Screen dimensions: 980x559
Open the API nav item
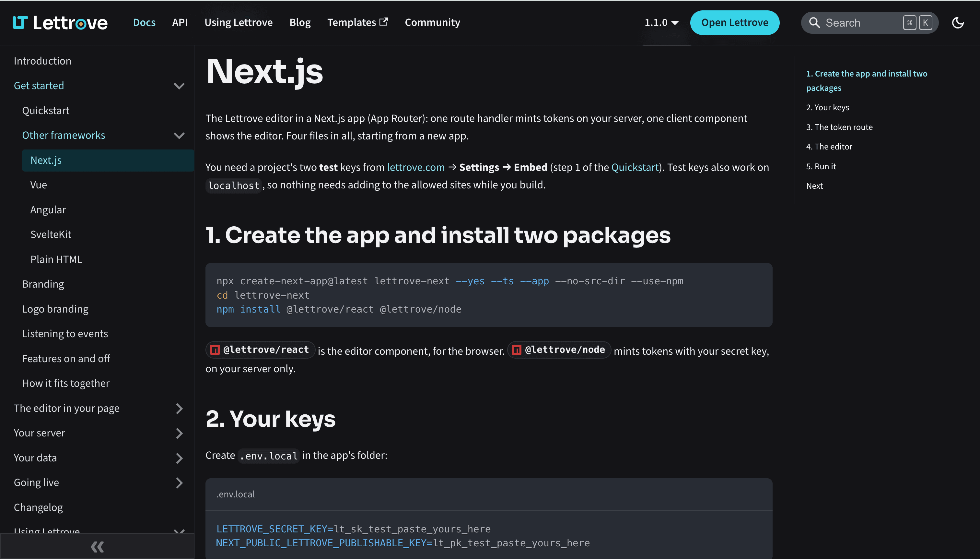180,22
